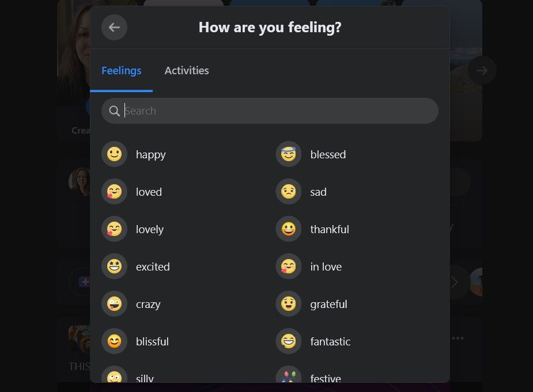Select the fantastic laughing emoji icon
This screenshot has width=533, height=392.
[x=289, y=341]
